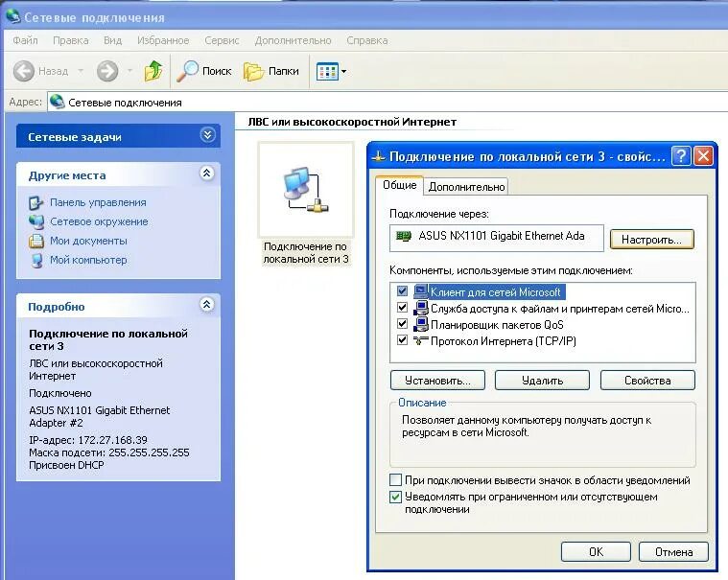Switch to the Общие tab
Screen dimensions: 728x580
coord(399,185)
